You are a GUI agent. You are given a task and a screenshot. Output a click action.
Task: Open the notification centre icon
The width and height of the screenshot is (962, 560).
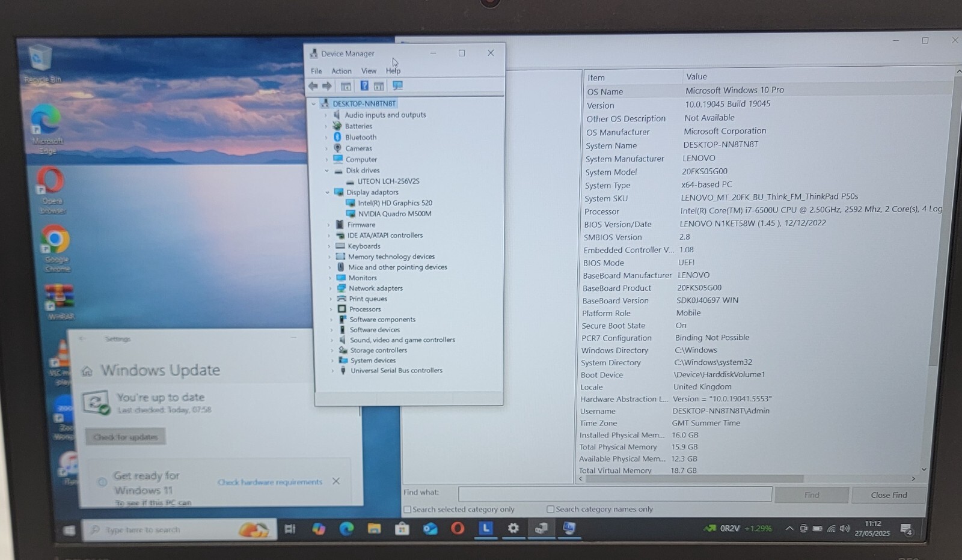click(906, 529)
